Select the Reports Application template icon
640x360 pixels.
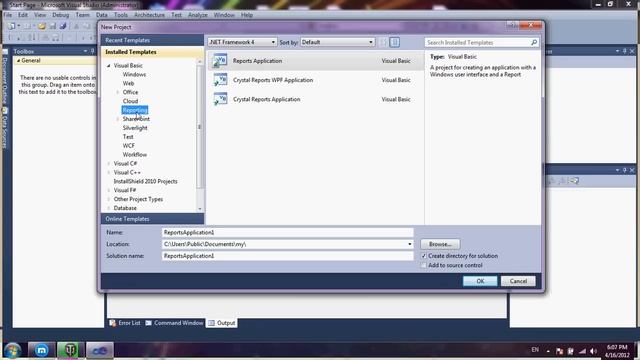pyautogui.click(x=220, y=61)
